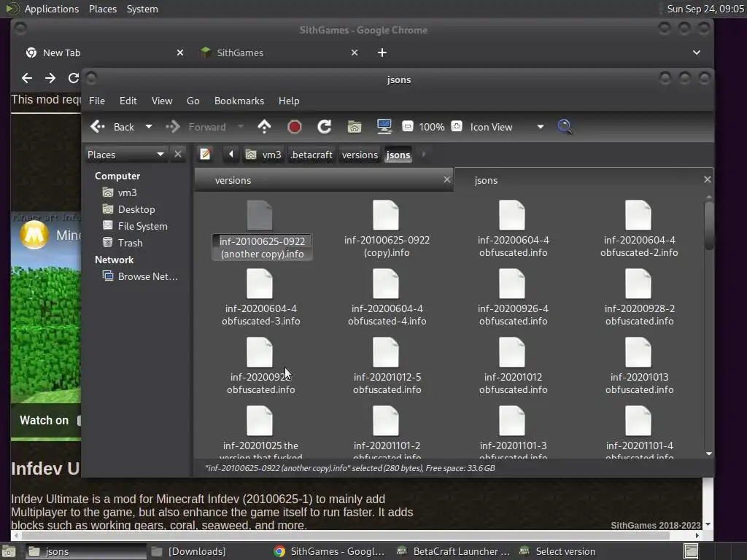The image size is (747, 560).
Task: Switch to BetaCraft Launcher in the taskbar
Action: [x=455, y=551]
